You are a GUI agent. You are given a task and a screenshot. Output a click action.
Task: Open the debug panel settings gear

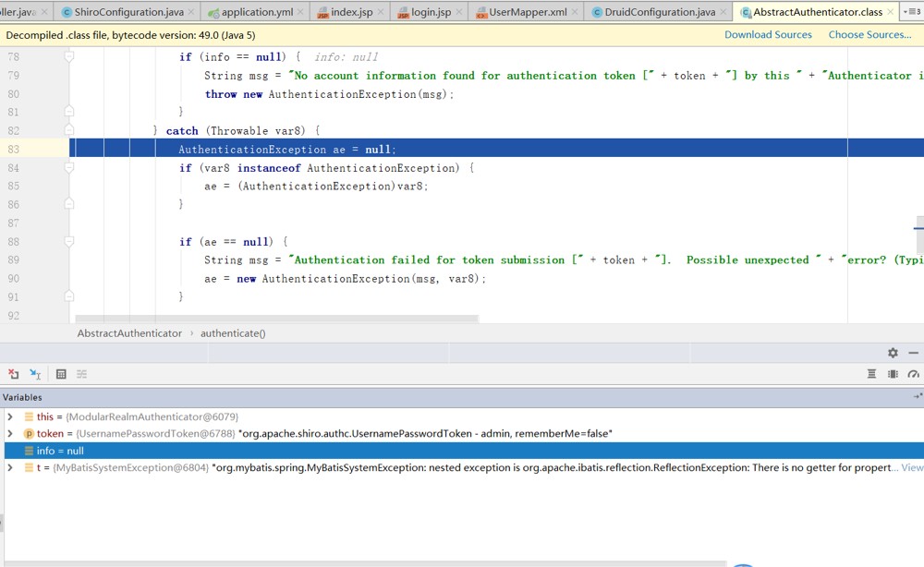(x=893, y=353)
